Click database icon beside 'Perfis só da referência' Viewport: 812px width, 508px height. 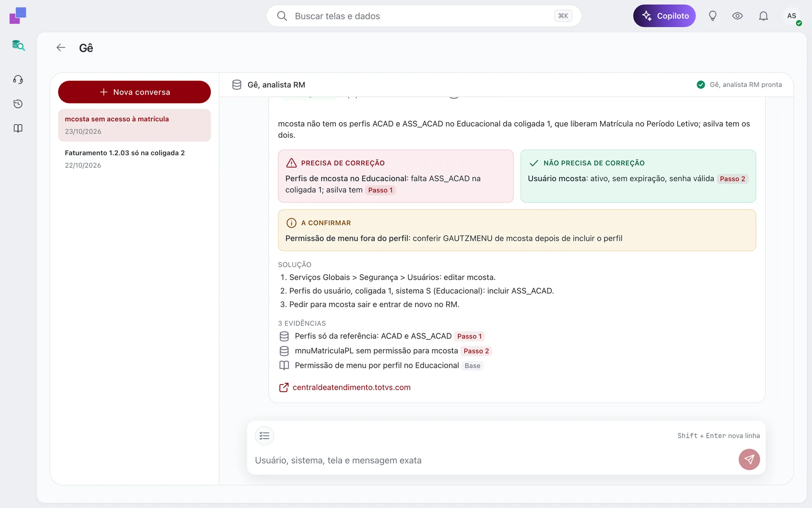[x=284, y=336]
